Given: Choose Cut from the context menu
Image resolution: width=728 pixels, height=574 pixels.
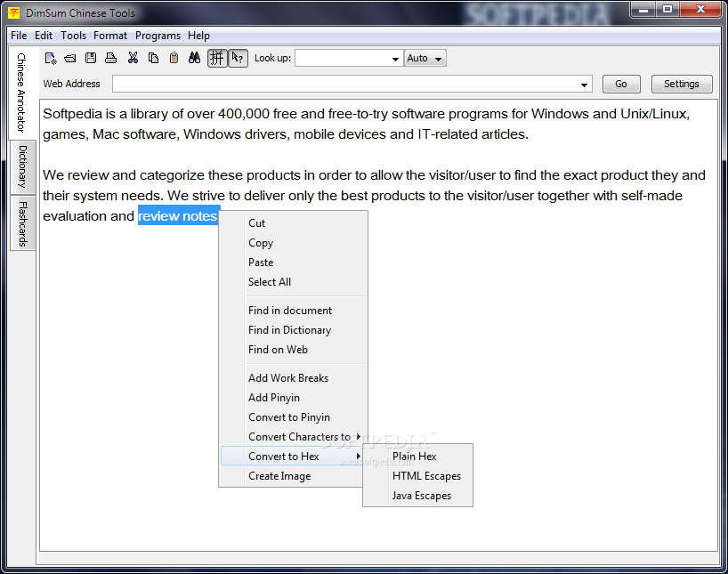Looking at the screenshot, I should pyautogui.click(x=294, y=222).
